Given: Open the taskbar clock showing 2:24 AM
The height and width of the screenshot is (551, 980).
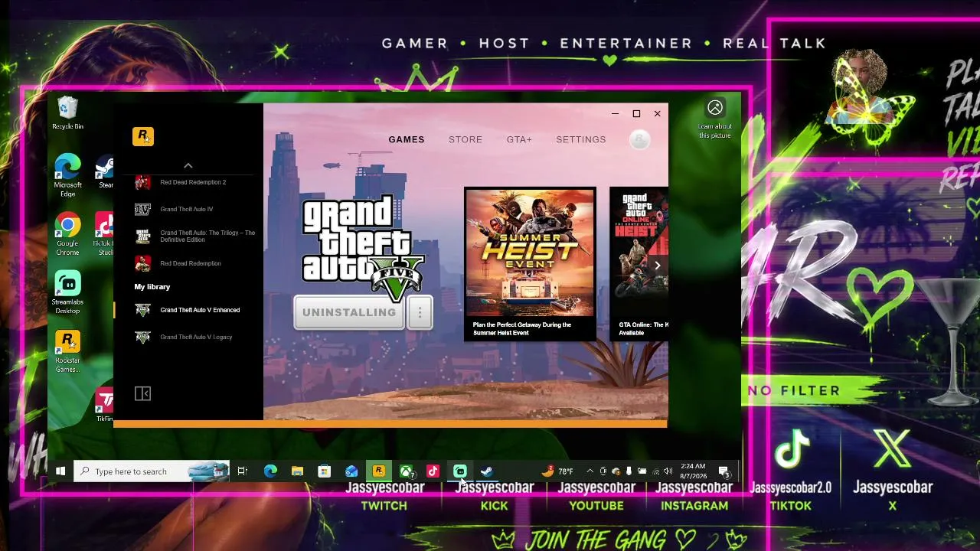Looking at the screenshot, I should (x=692, y=471).
